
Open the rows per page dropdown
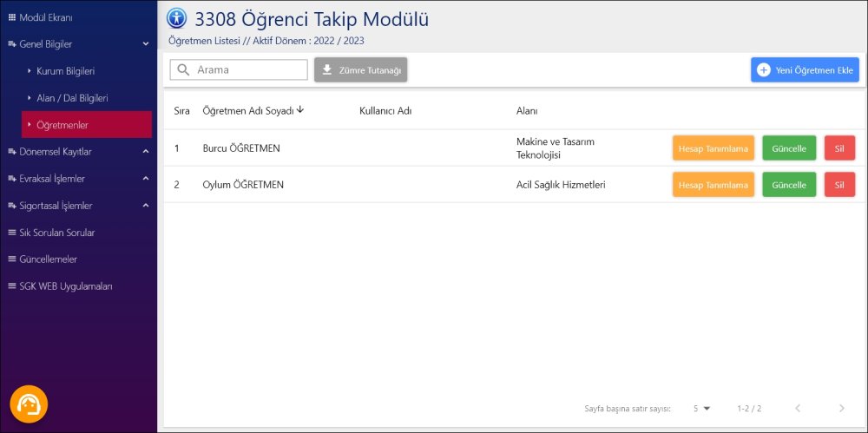(701, 408)
